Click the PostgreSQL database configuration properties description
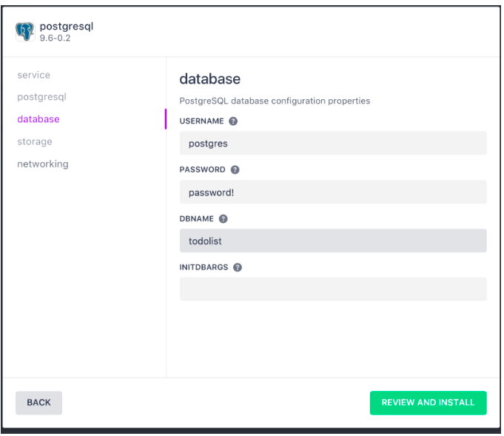 275,101
